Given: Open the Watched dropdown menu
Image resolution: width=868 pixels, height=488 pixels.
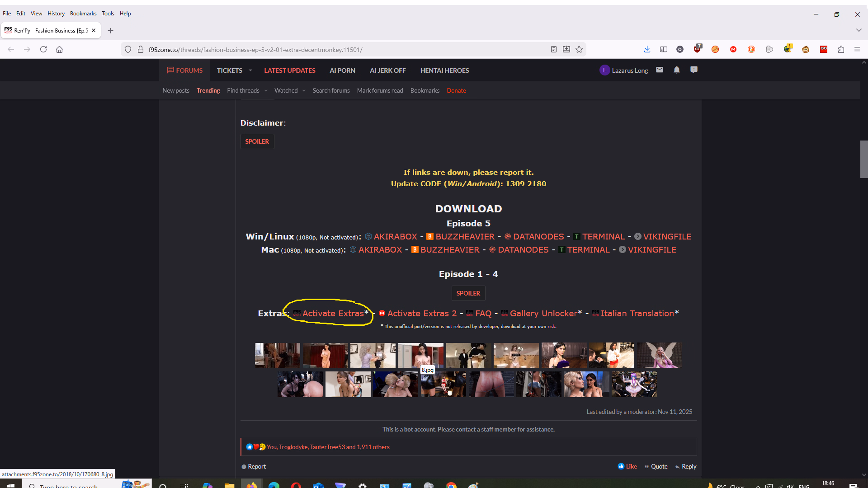Looking at the screenshot, I should [x=304, y=91].
